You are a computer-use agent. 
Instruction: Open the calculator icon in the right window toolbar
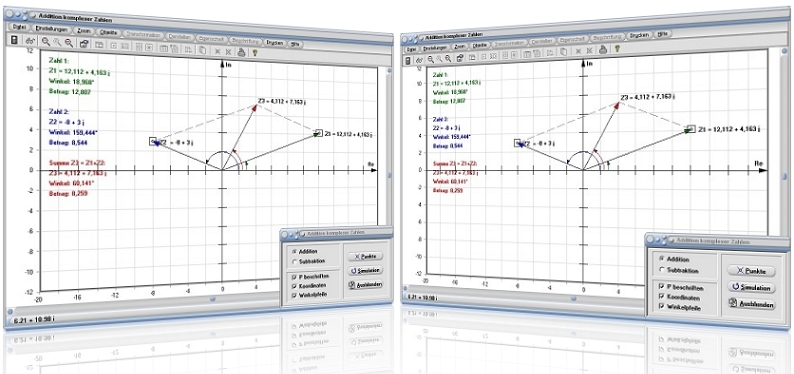(x=407, y=60)
